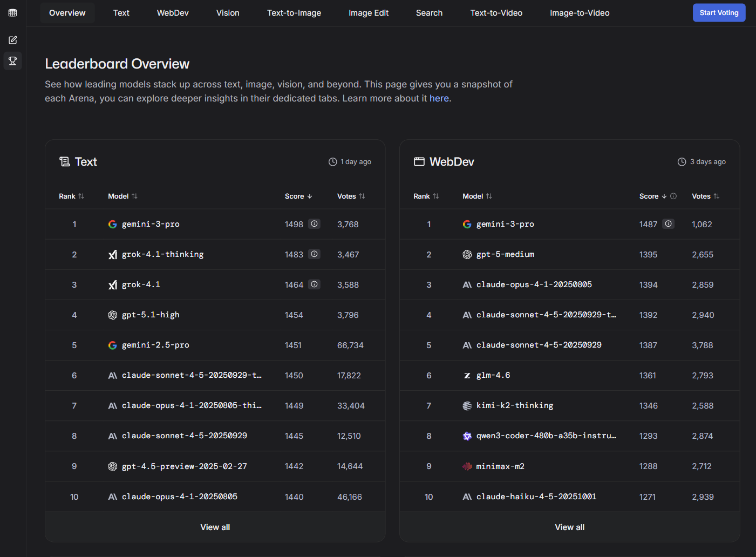Image resolution: width=756 pixels, height=557 pixels.
Task: Click info icon next to WebDev Score header
Action: coord(673,196)
